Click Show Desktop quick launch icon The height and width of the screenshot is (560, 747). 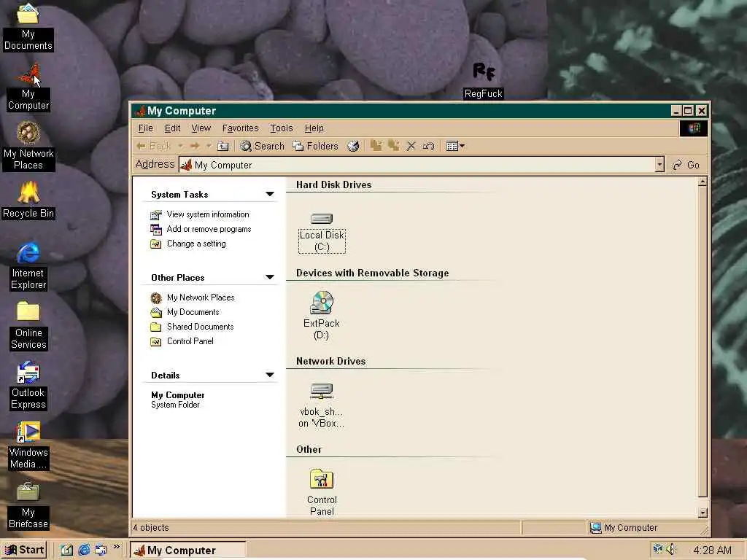[66, 550]
